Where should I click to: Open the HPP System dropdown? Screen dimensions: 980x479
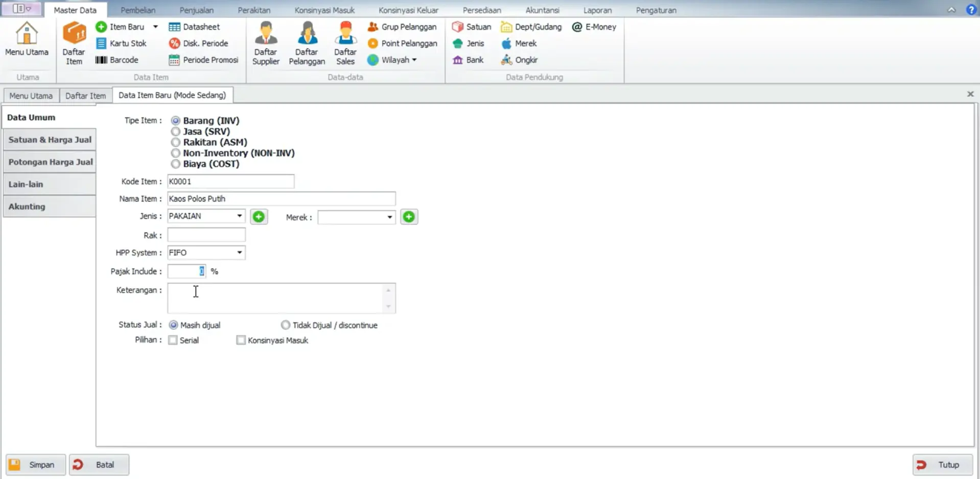coord(239,253)
